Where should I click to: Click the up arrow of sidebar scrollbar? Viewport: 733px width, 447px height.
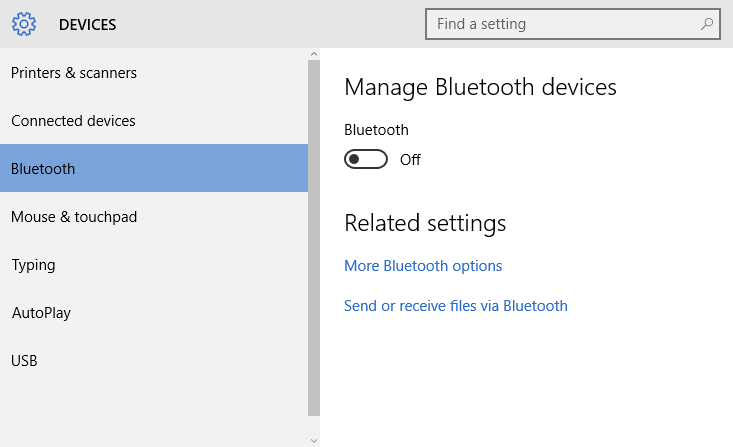pos(314,54)
